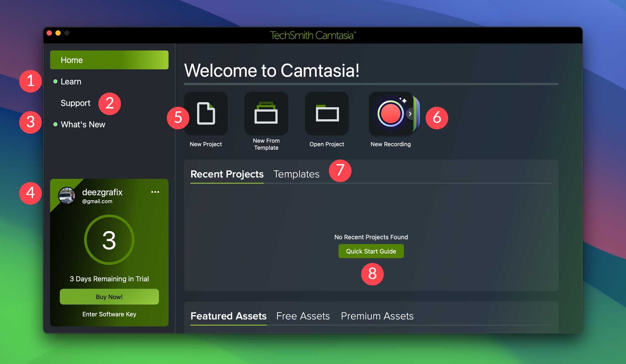Screen dimensions: 626x364
Task: Select What's New in the sidebar
Action: [x=83, y=124]
